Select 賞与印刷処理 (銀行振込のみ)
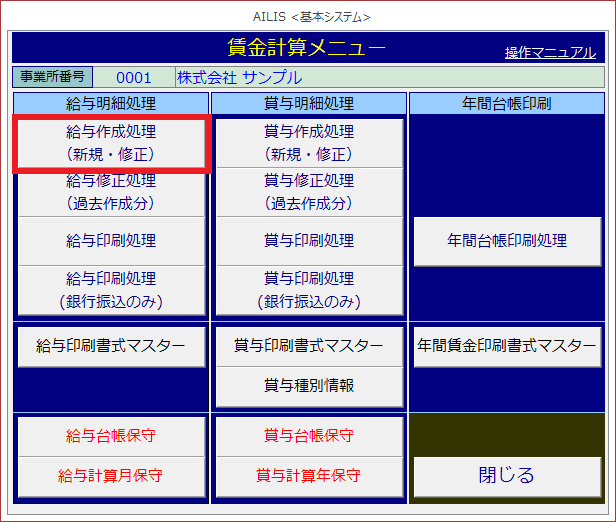The height and width of the screenshot is (522, 616). click(309, 289)
